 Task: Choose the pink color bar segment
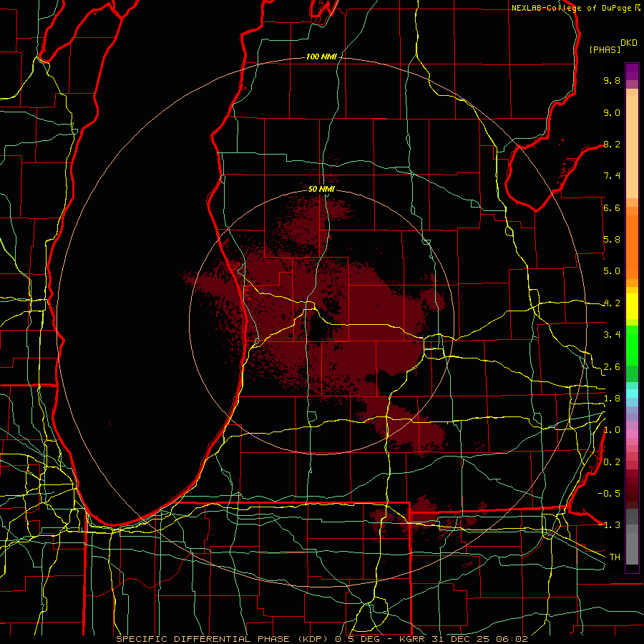632,434
